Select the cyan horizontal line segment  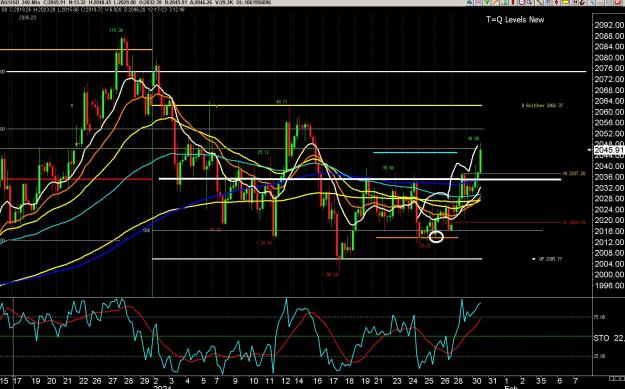pyautogui.click(x=415, y=152)
